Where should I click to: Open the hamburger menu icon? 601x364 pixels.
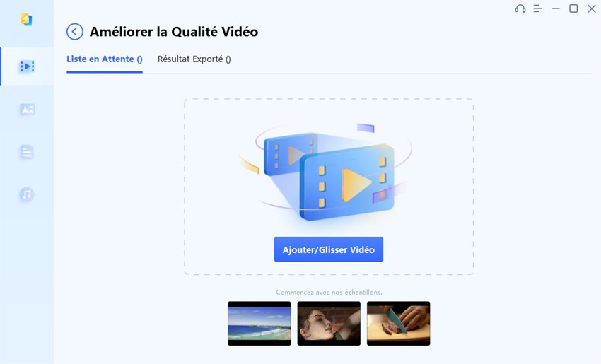[538, 8]
